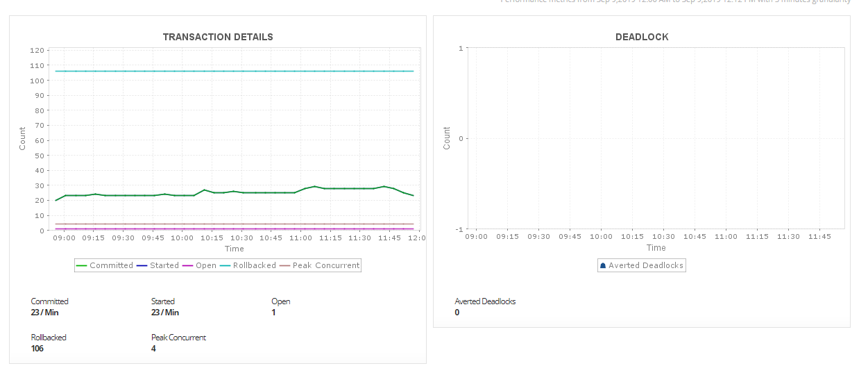Click the Averted Deadlocks legend marker icon
Viewport: 868px width, 382px height.
[603, 266]
